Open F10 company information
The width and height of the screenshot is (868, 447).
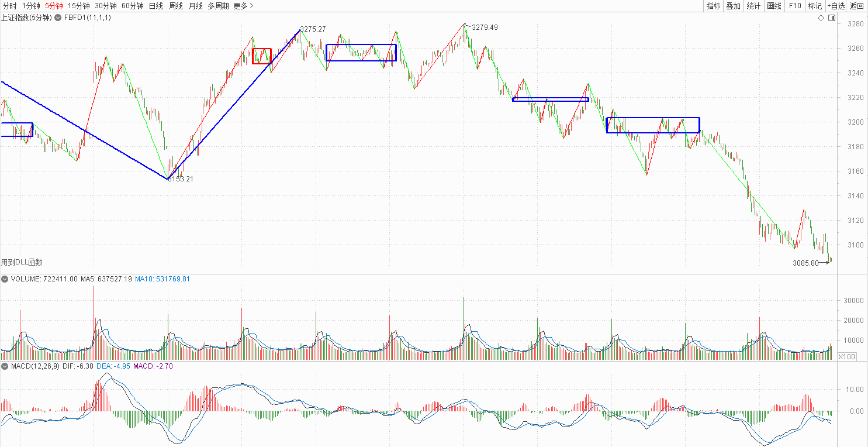(794, 6)
